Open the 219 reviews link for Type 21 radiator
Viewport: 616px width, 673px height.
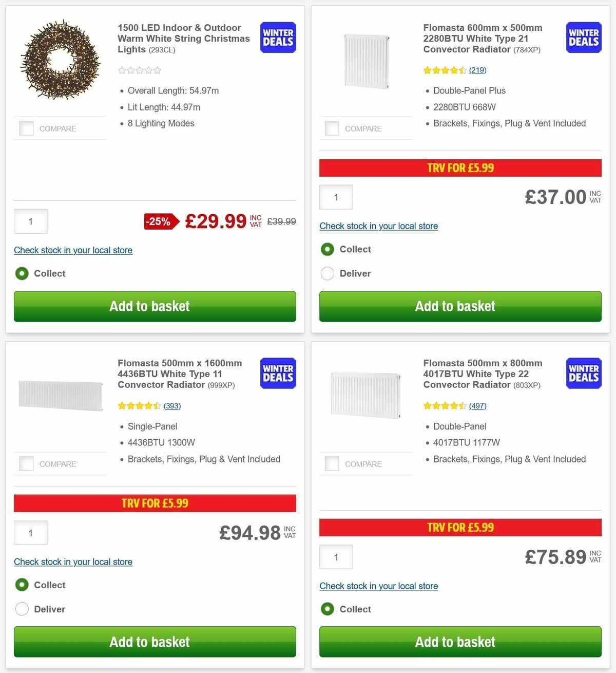(x=477, y=70)
